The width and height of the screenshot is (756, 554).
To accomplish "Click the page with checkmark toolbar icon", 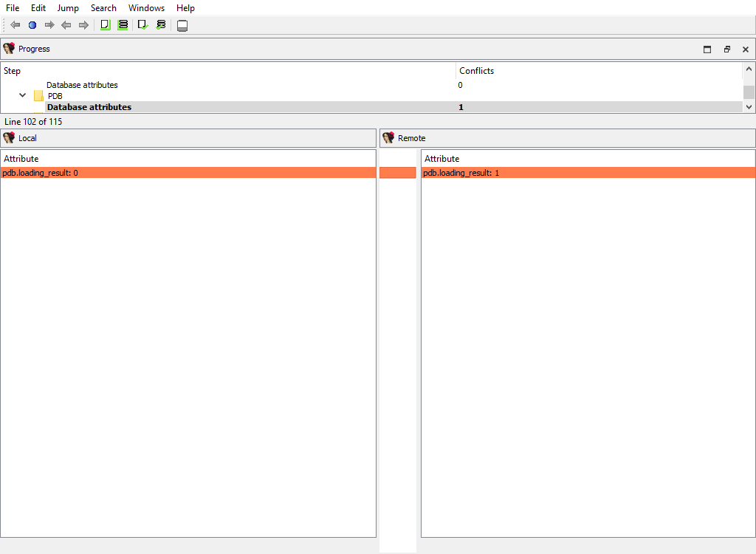I will 142,25.
